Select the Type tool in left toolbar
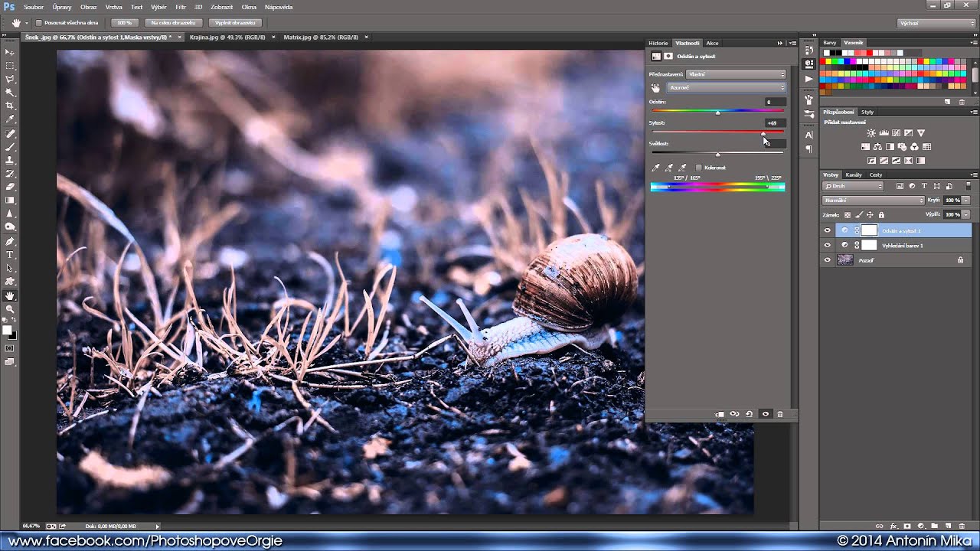This screenshot has width=980, height=551. (10, 255)
